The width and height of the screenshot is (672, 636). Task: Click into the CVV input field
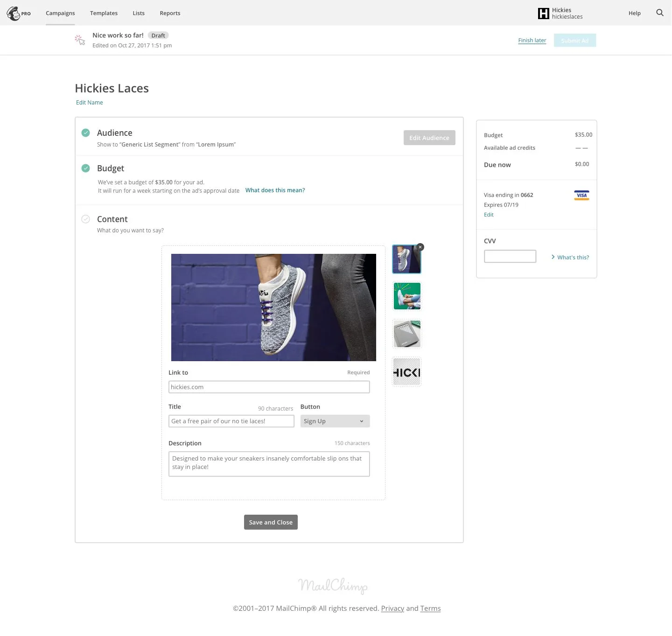[510, 256]
